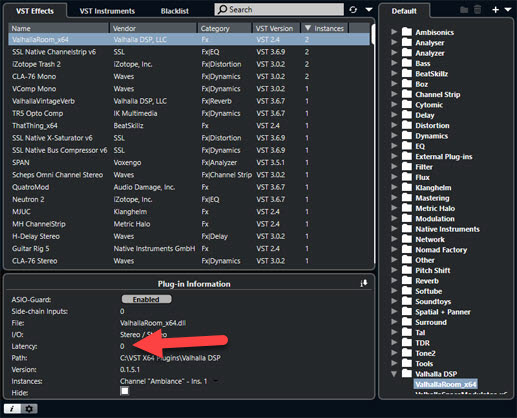Click the plug-in information sort/pin icon
The image size is (517, 418).
364,283
